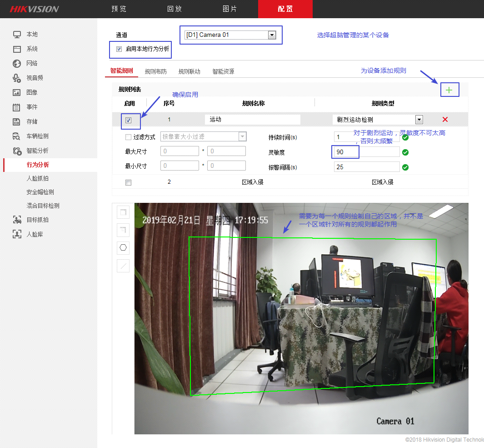Delete rule 运动 using the red X
The image size is (484, 448).
(444, 119)
